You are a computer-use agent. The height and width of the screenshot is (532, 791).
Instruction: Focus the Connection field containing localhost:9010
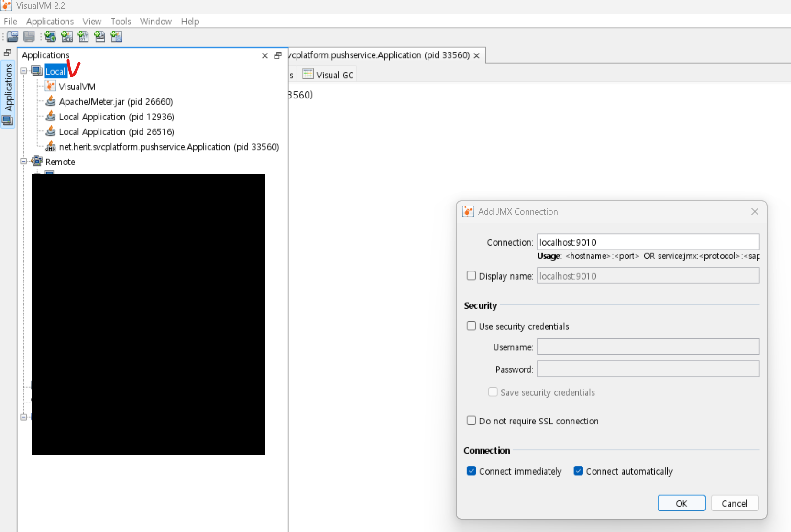(648, 242)
